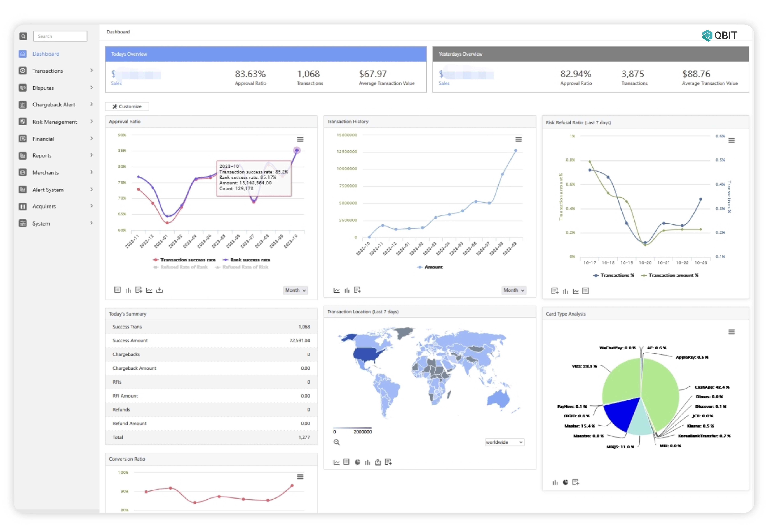The width and height of the screenshot is (771, 532).
Task: Expand the Disputes sidebar chevron
Action: (91, 87)
